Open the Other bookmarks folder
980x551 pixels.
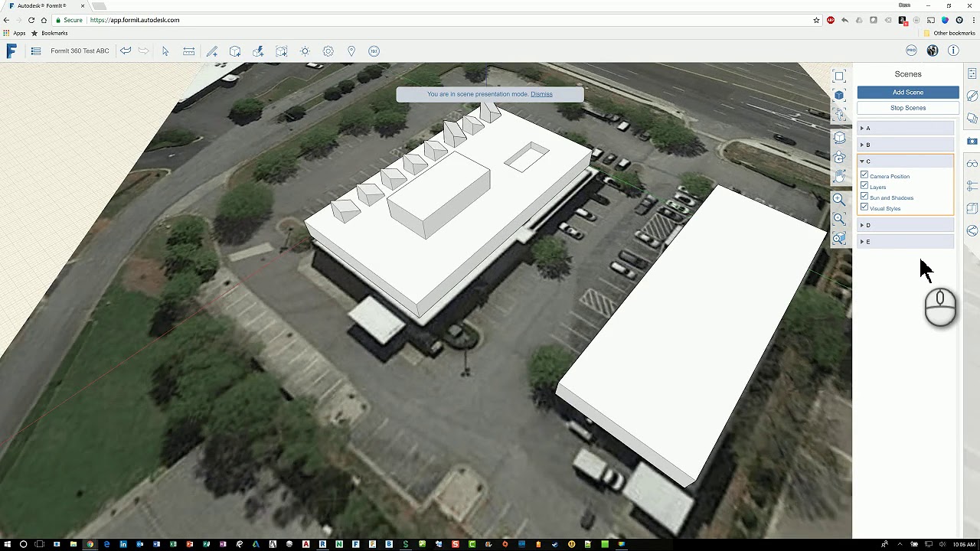(949, 34)
